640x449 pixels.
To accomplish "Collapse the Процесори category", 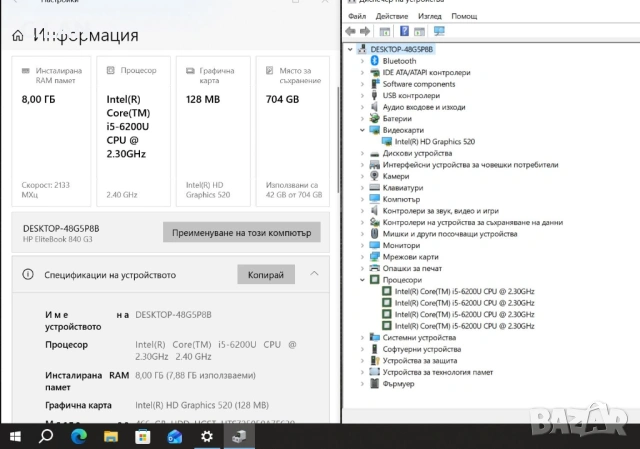I will coord(362,280).
